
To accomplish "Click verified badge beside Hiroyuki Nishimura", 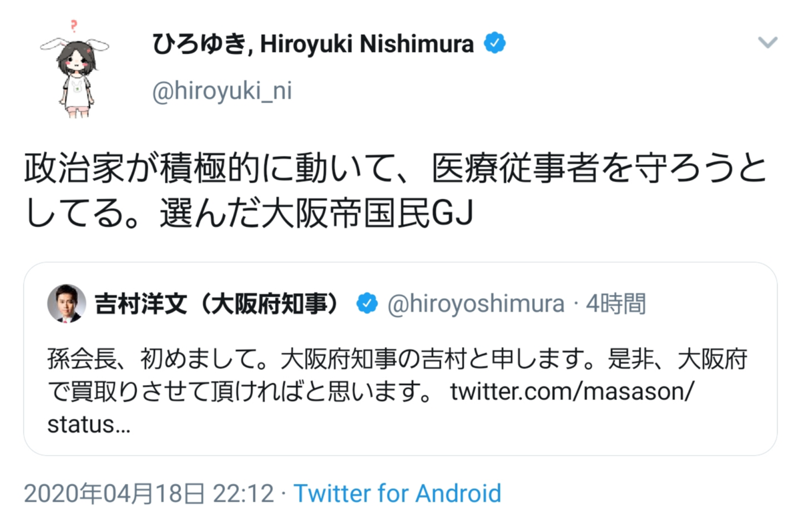I will click(495, 44).
